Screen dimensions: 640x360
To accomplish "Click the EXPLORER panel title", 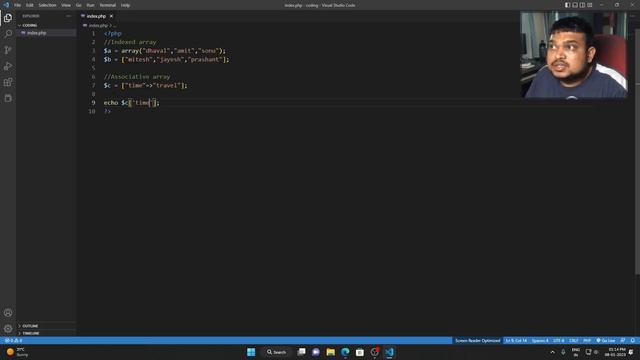I will [31, 16].
